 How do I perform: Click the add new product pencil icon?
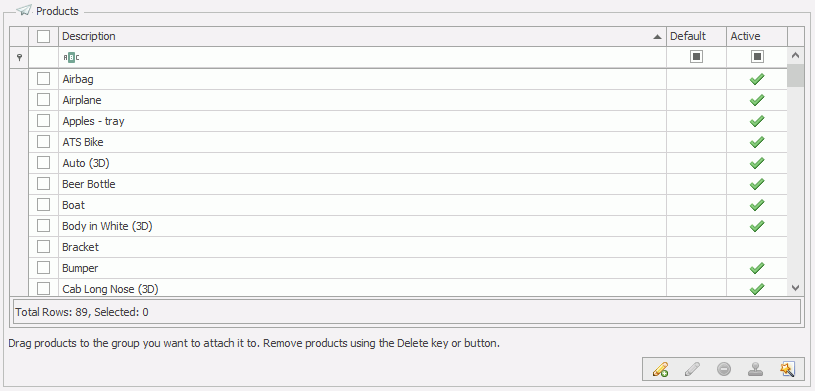click(x=660, y=370)
